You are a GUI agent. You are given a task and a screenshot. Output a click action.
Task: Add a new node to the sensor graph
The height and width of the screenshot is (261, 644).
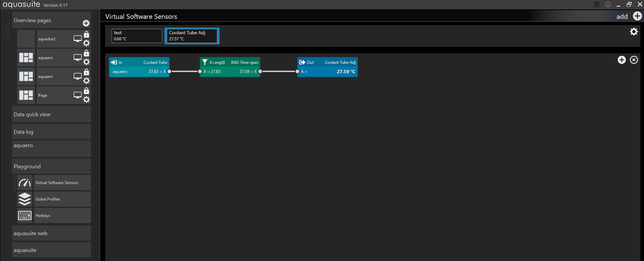pos(622,60)
